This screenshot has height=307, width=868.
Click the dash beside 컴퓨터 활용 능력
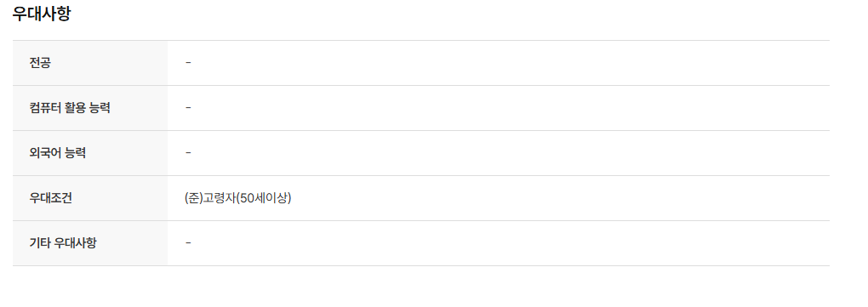[x=188, y=108]
